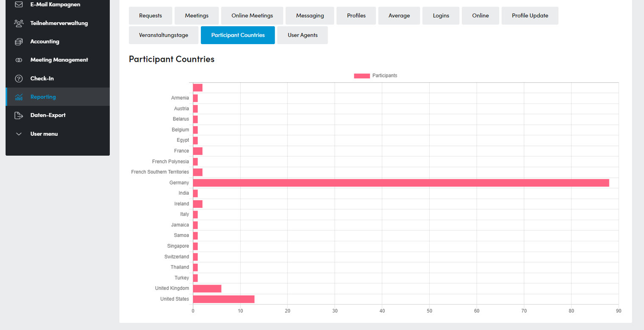Show the Veranstaltungstage report
The width and height of the screenshot is (644, 330).
click(x=164, y=35)
